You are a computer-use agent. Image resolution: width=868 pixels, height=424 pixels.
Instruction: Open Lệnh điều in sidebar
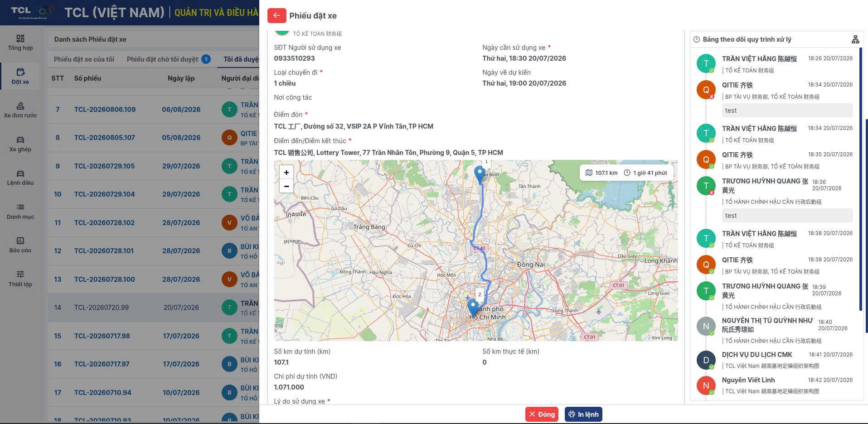point(20,178)
